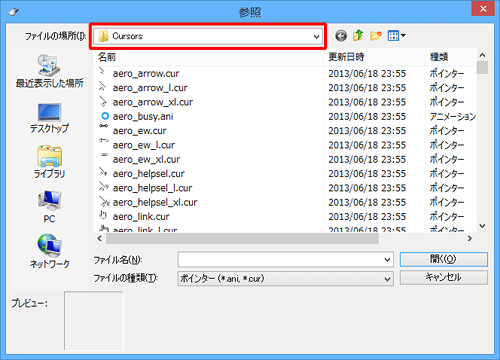Click the dialog title bar mouse icon

coord(14,12)
